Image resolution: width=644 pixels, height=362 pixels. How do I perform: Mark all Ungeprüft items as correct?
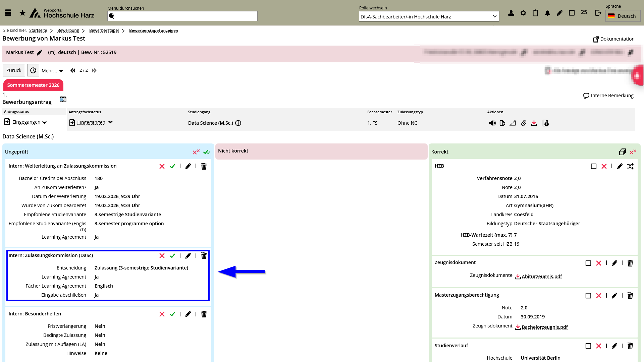click(x=207, y=152)
